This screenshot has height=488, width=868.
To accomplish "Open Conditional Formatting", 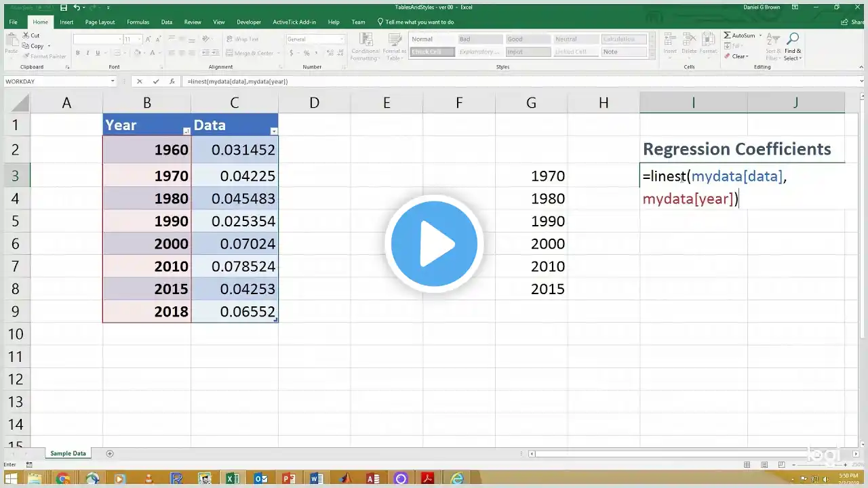I will pyautogui.click(x=365, y=47).
